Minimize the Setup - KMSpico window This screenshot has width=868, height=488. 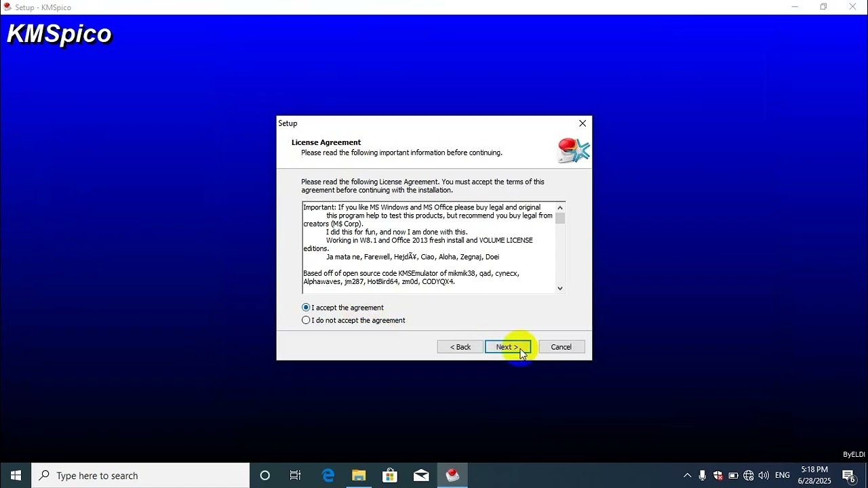coord(795,7)
